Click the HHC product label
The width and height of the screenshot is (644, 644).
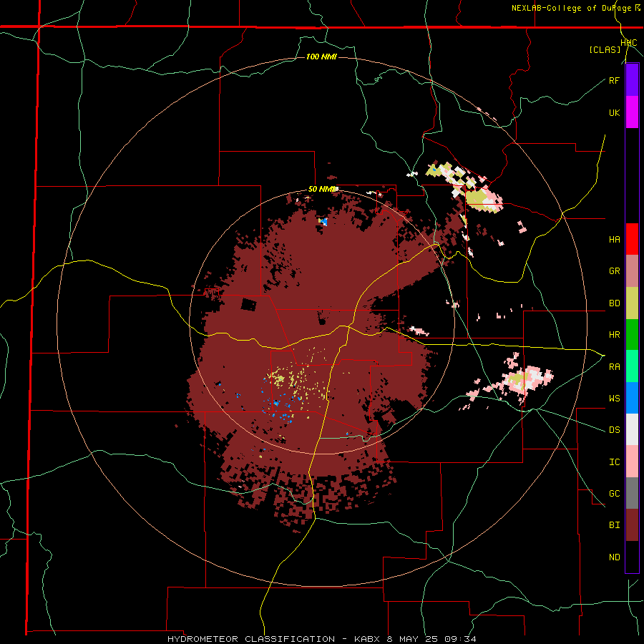tap(629, 43)
